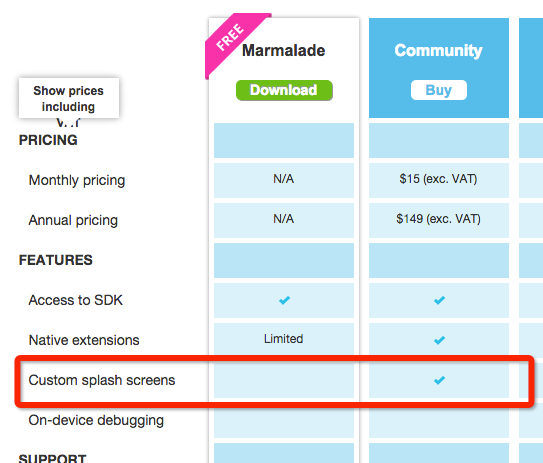The height and width of the screenshot is (463, 543).
Task: Click the green Download button
Action: pos(284,90)
